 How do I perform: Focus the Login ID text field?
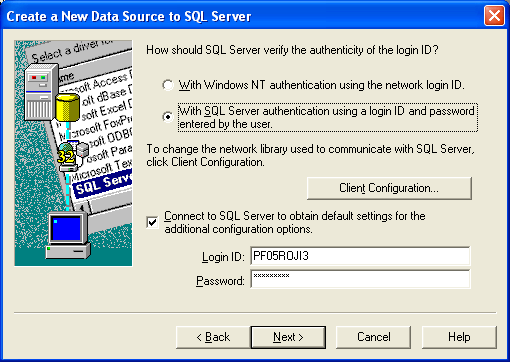coord(360,256)
